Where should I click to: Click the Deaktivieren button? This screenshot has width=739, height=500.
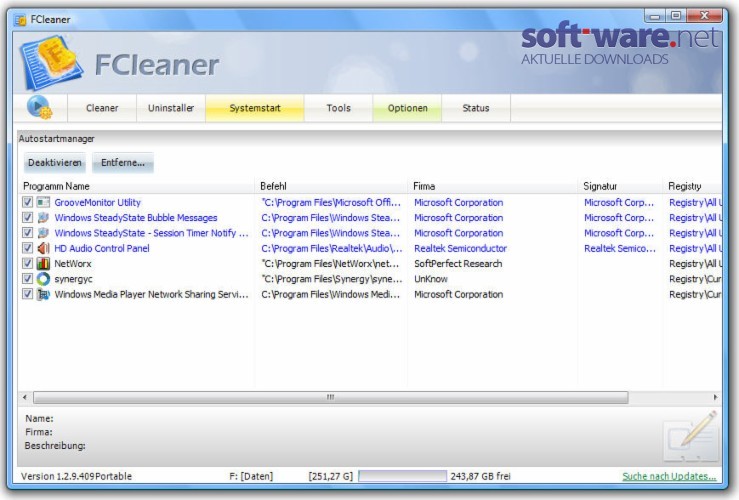click(55, 163)
